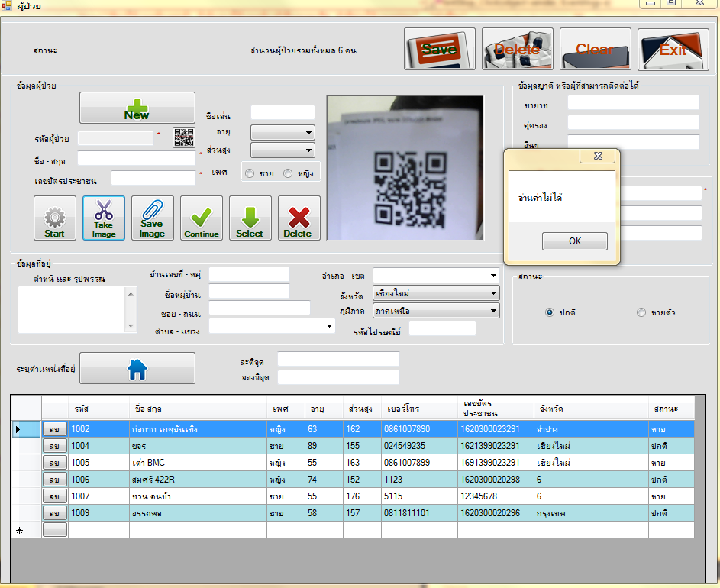Open the ตำบล - แขวง dropdown
The height and width of the screenshot is (588, 720).
[272, 326]
